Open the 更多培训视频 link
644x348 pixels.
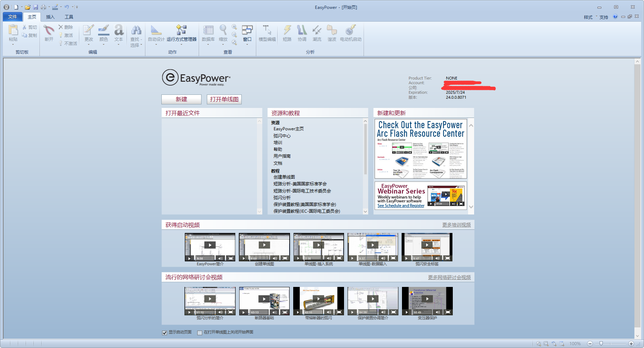pyautogui.click(x=456, y=225)
